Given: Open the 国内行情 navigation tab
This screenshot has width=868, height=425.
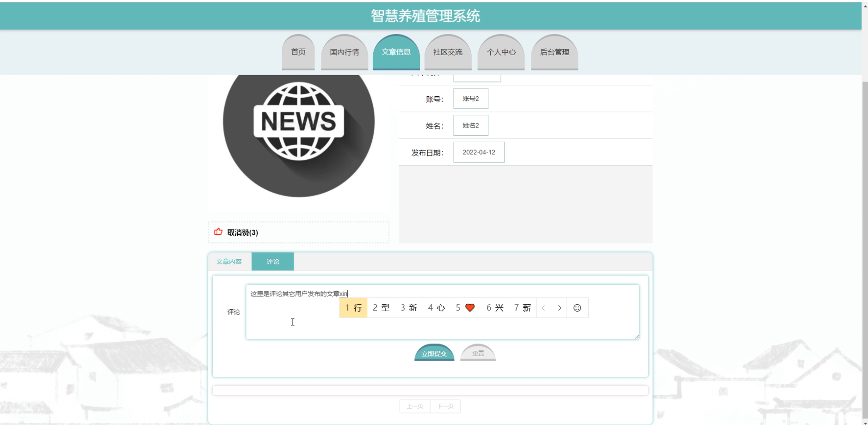Looking at the screenshot, I should (345, 52).
